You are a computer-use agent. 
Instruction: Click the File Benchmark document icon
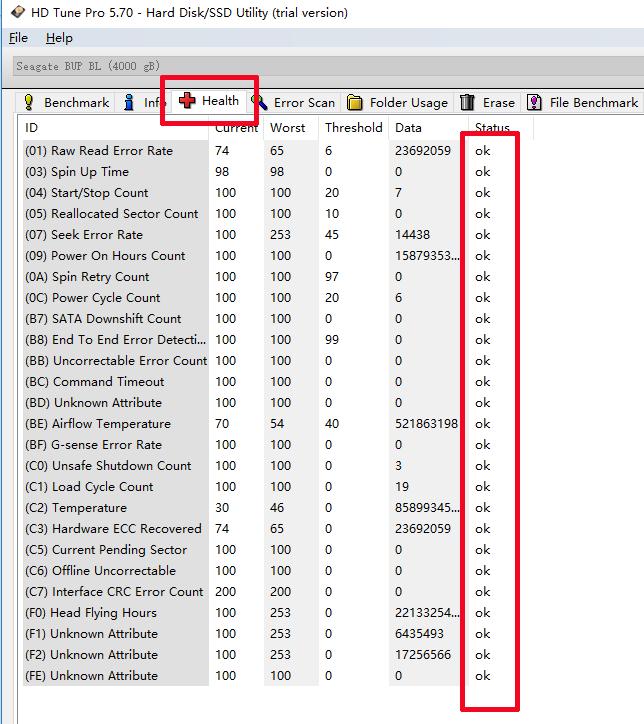[534, 102]
